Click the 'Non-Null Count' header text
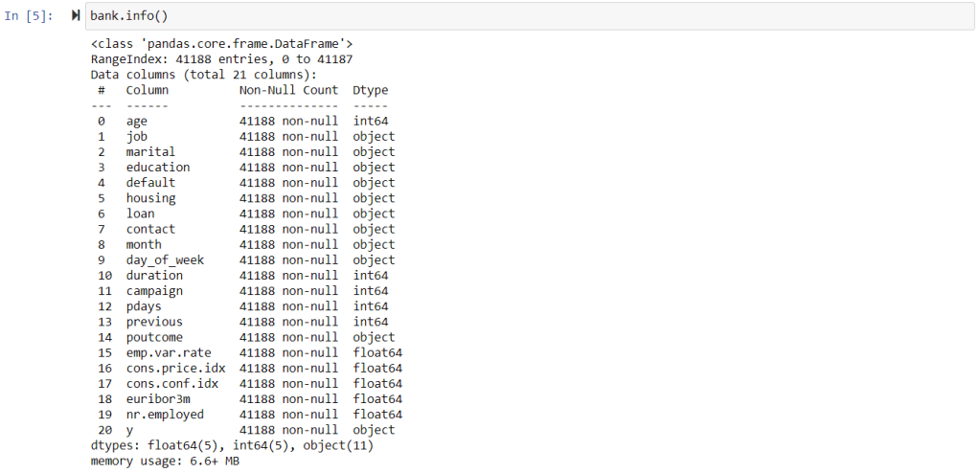 point(288,90)
